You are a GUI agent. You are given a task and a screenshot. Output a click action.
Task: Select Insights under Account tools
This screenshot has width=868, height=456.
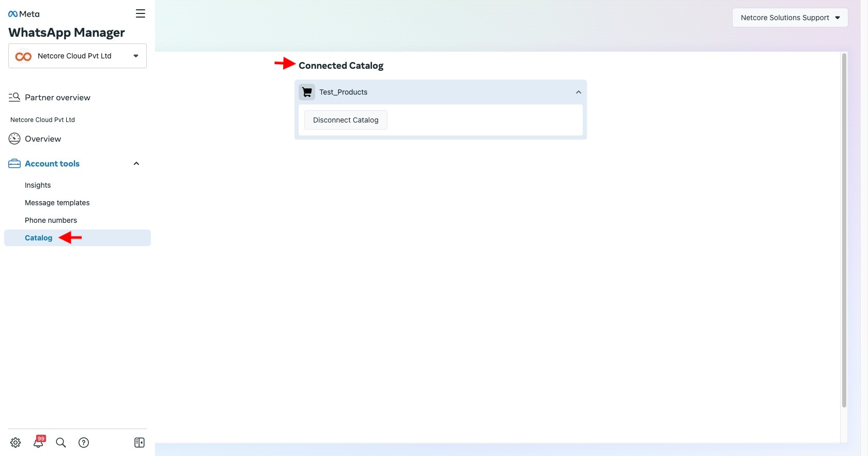click(x=38, y=185)
